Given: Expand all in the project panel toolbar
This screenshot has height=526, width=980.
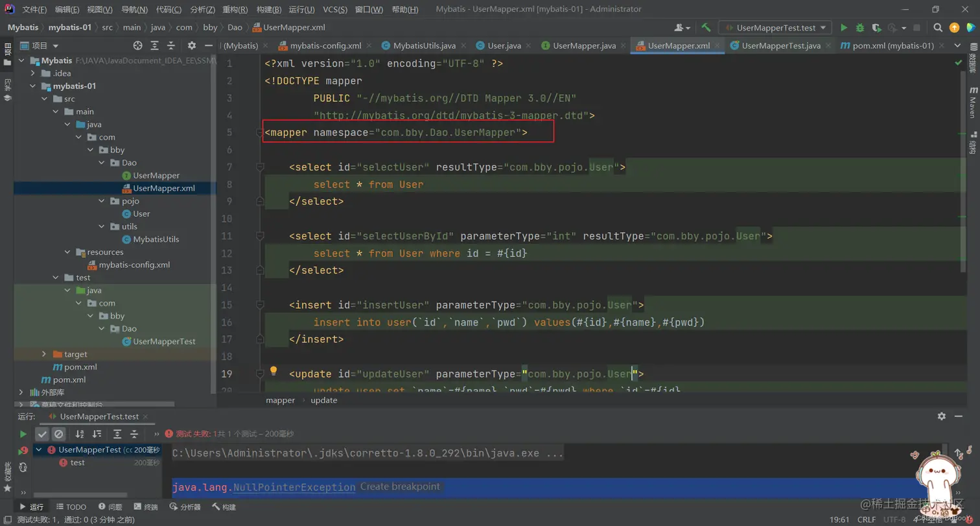Looking at the screenshot, I should 154,45.
